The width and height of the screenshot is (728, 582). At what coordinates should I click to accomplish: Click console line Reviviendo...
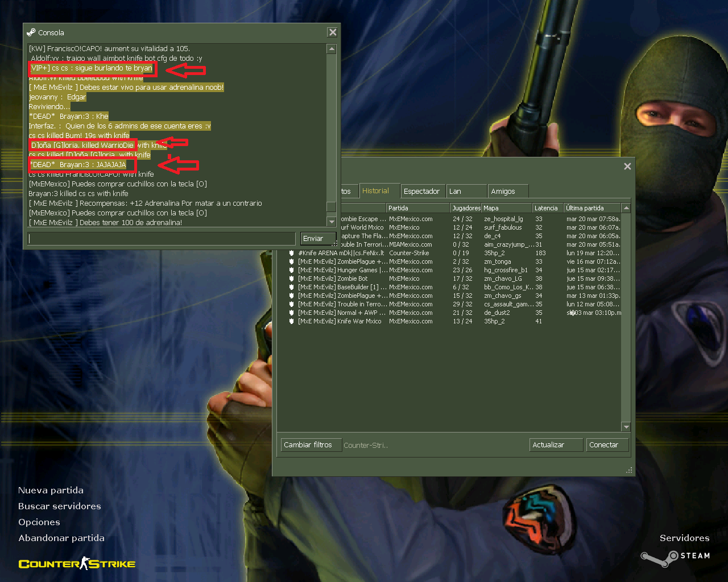[49, 106]
